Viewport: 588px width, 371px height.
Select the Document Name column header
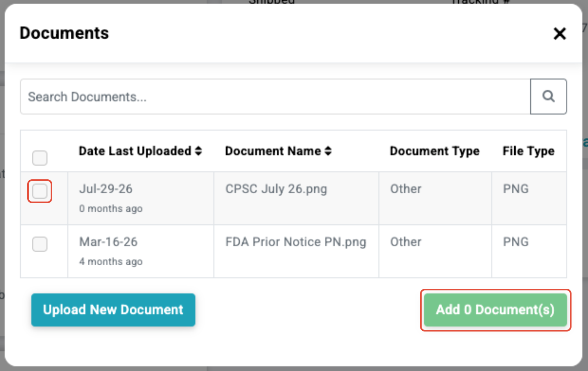pyautogui.click(x=273, y=151)
